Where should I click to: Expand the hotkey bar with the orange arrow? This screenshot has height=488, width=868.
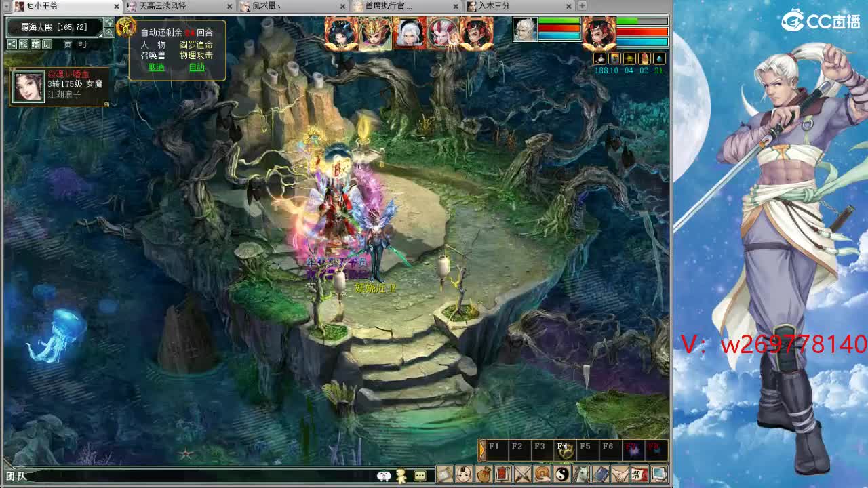click(482, 450)
